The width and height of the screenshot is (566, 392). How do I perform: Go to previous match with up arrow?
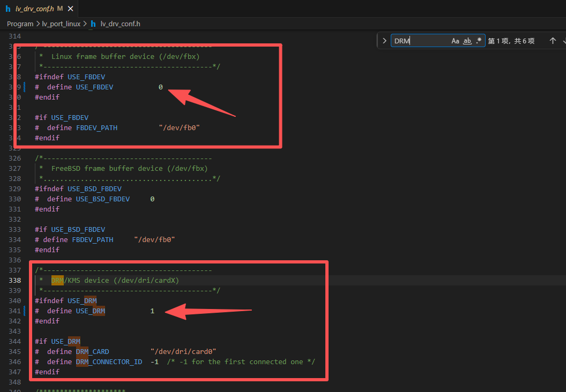click(553, 41)
